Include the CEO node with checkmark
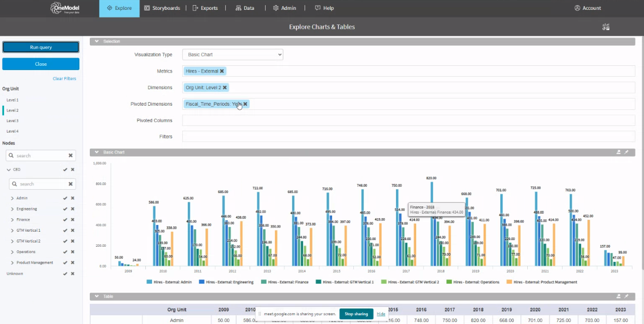644x324 pixels. point(65,170)
